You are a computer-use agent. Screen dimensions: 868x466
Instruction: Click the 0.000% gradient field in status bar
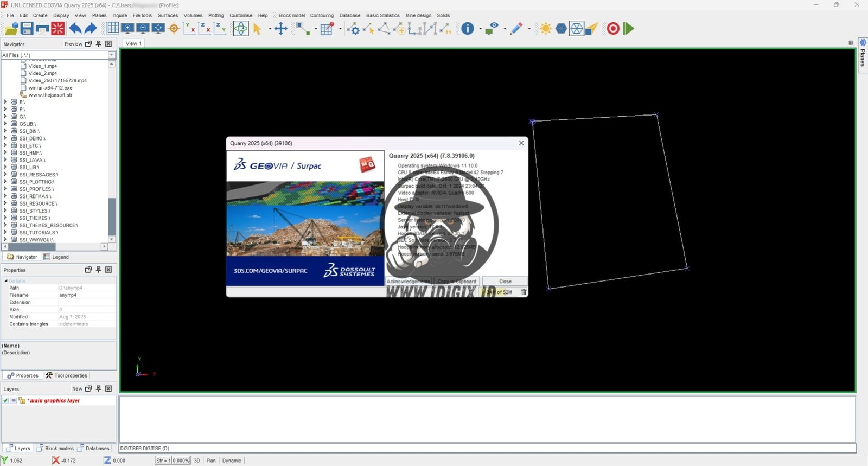tap(181, 461)
